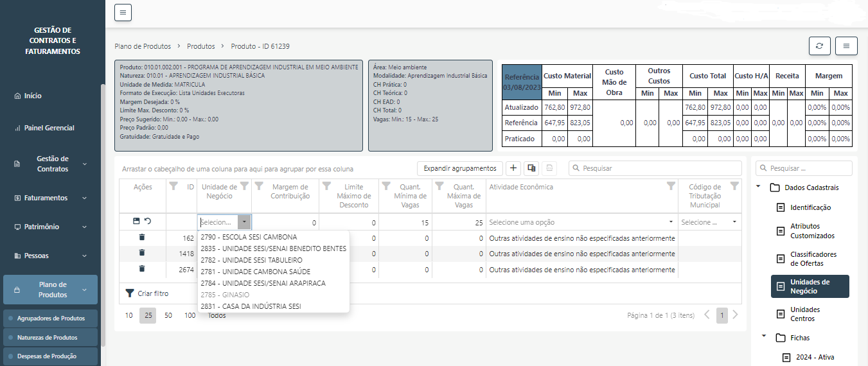Collapse the Dados Cadastrais tree folder
868x366 pixels.
[759, 187]
